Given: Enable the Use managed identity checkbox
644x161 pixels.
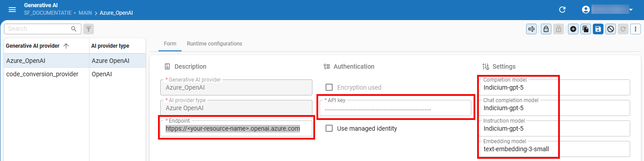Looking at the screenshot, I should coord(329,128).
